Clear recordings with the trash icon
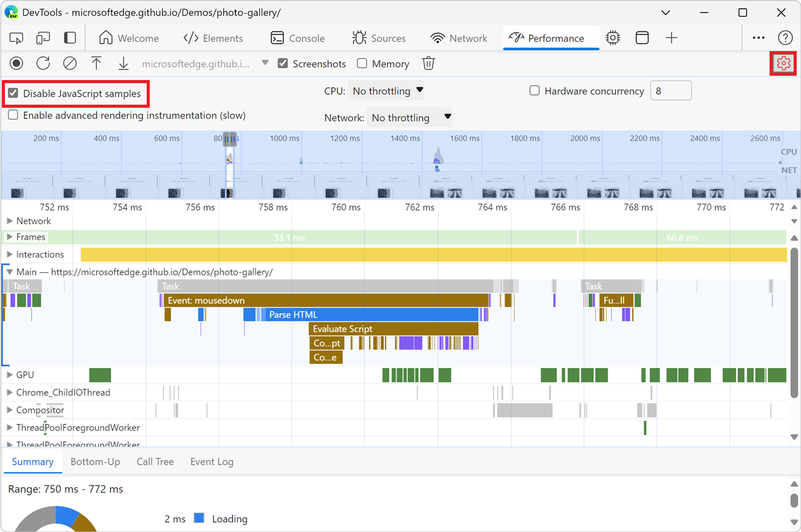Viewport: 801px width, 532px height. pos(428,63)
